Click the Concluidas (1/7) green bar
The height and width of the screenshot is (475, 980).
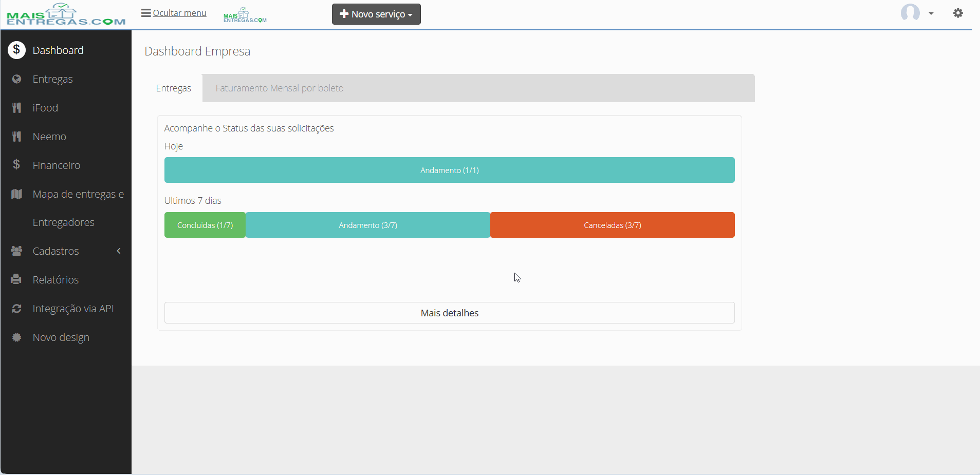205,225
